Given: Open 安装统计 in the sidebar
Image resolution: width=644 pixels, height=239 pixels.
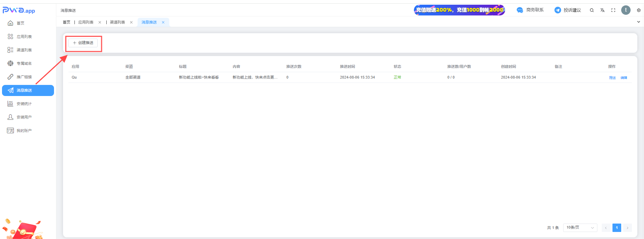Looking at the screenshot, I should click(x=24, y=104).
